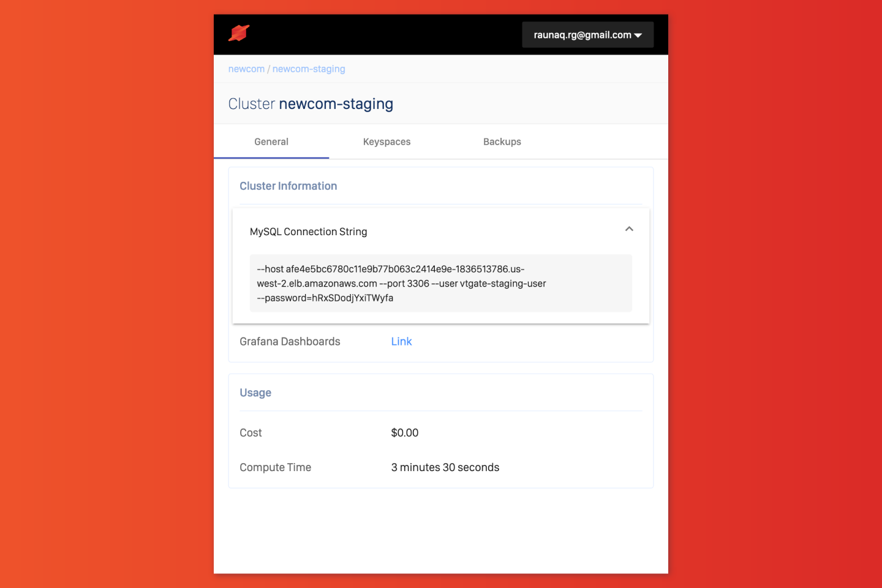This screenshot has width=882, height=588.
Task: Click the connection string code box
Action: pyautogui.click(x=440, y=283)
